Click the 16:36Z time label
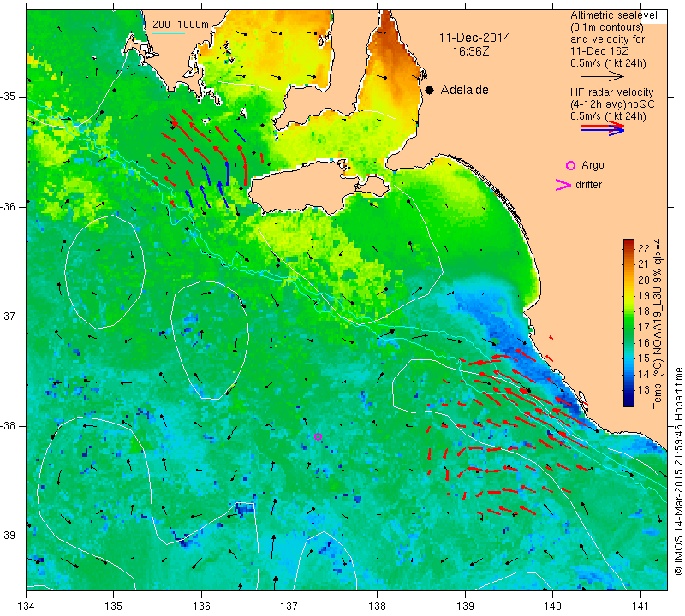Image resolution: width=685 pixels, height=616 pixels. point(470,51)
